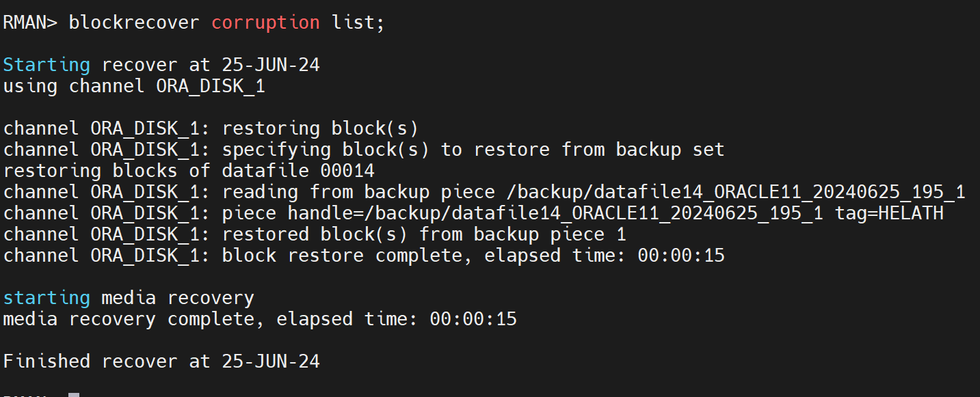Click the '25-JUN-24' date on the Starting line

271,66
